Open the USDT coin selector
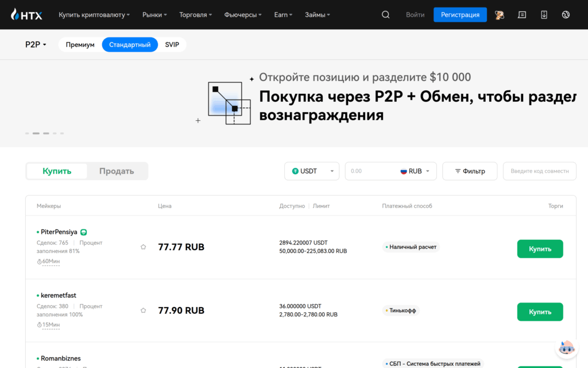The width and height of the screenshot is (588, 368). pos(312,171)
